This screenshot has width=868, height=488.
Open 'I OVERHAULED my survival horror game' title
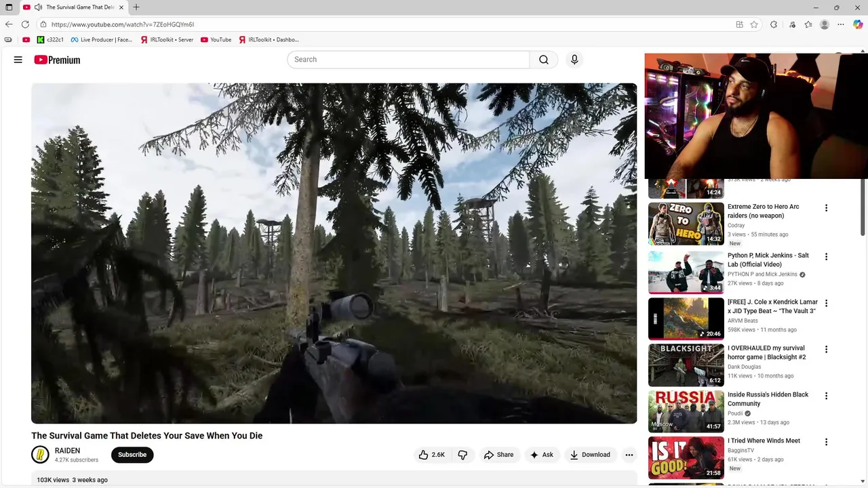(766, 352)
